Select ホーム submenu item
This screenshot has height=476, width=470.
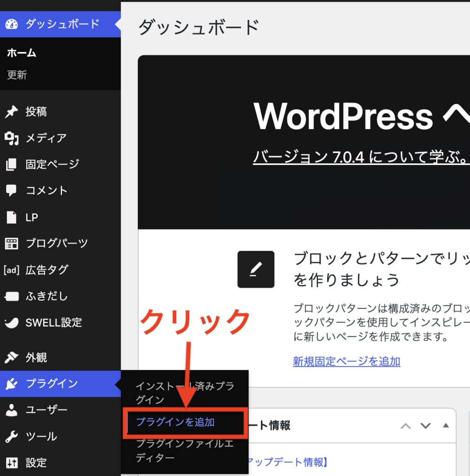(x=21, y=53)
